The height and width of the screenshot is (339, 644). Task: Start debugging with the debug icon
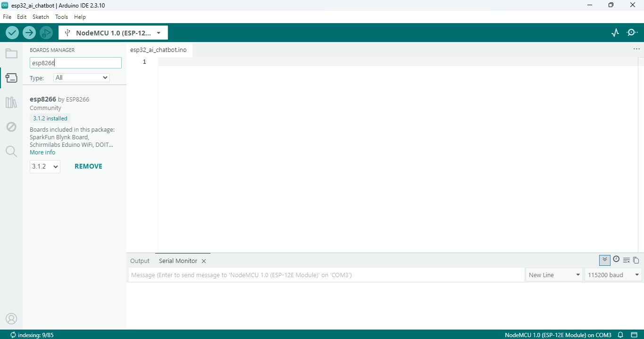pyautogui.click(x=46, y=33)
